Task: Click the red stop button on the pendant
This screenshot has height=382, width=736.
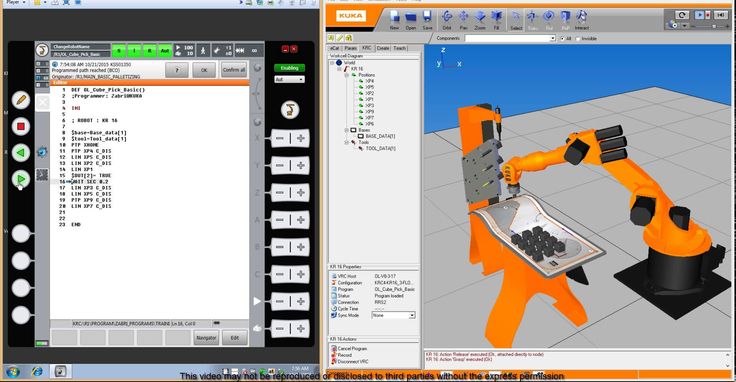Action: click(21, 126)
